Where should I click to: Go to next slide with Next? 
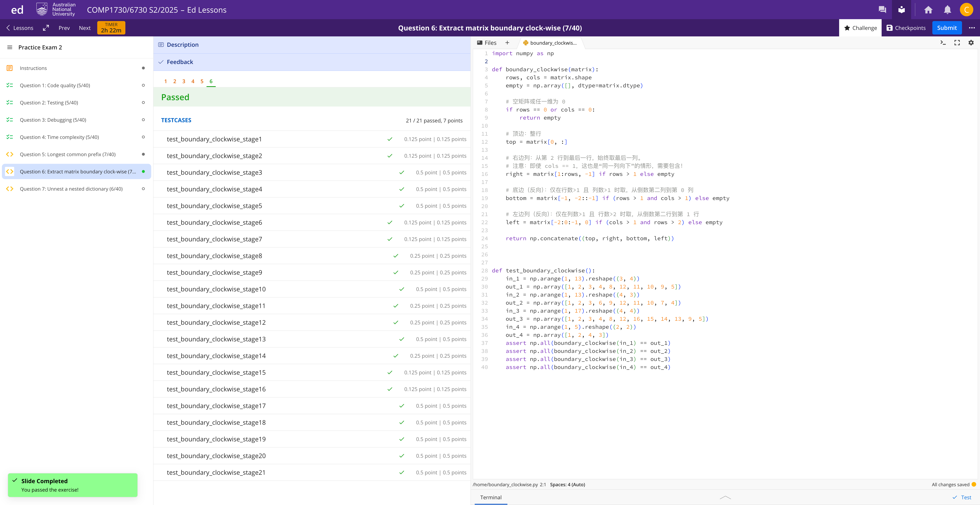[x=84, y=28]
